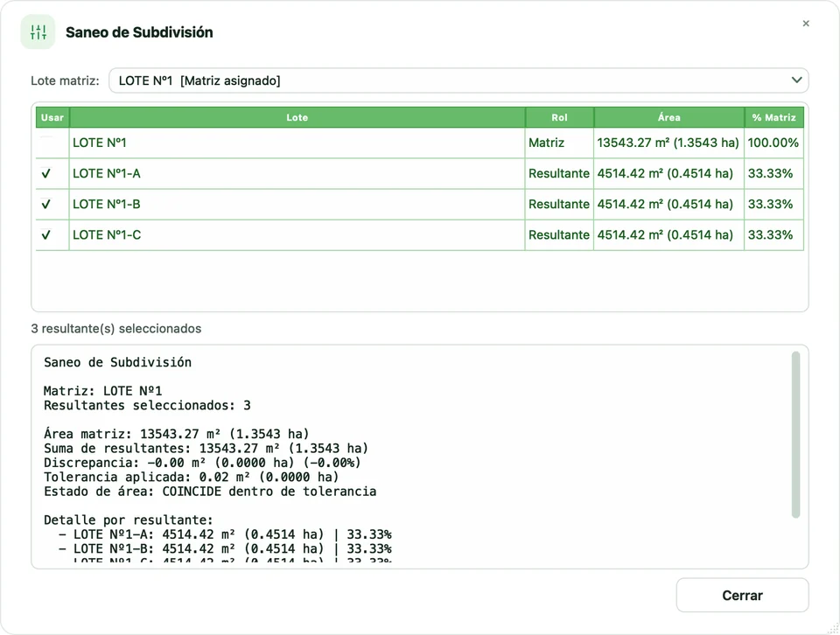Sort by the Usar column header
The image size is (840, 635).
(x=52, y=117)
